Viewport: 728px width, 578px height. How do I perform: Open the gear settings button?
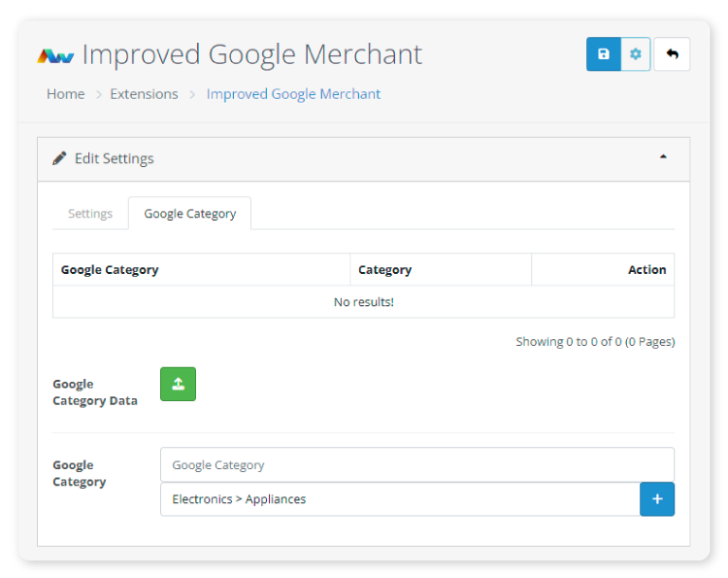pyautogui.click(x=636, y=54)
